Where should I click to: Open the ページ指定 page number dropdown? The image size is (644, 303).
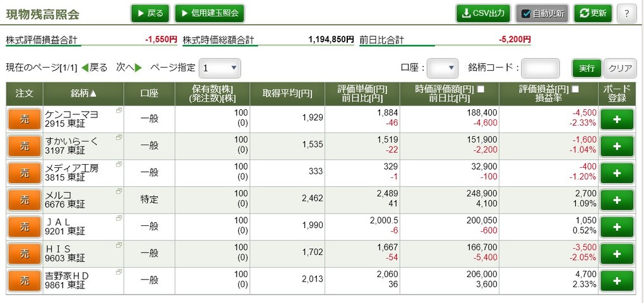pyautogui.click(x=220, y=68)
